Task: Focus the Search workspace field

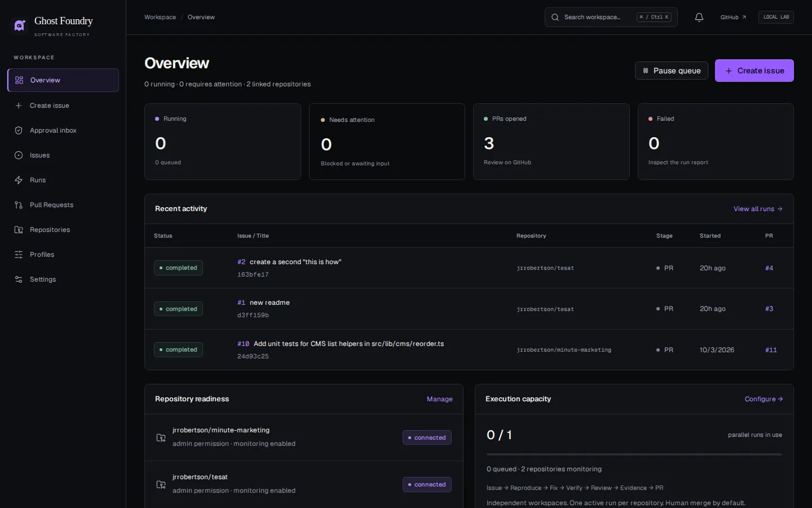Action: point(611,17)
